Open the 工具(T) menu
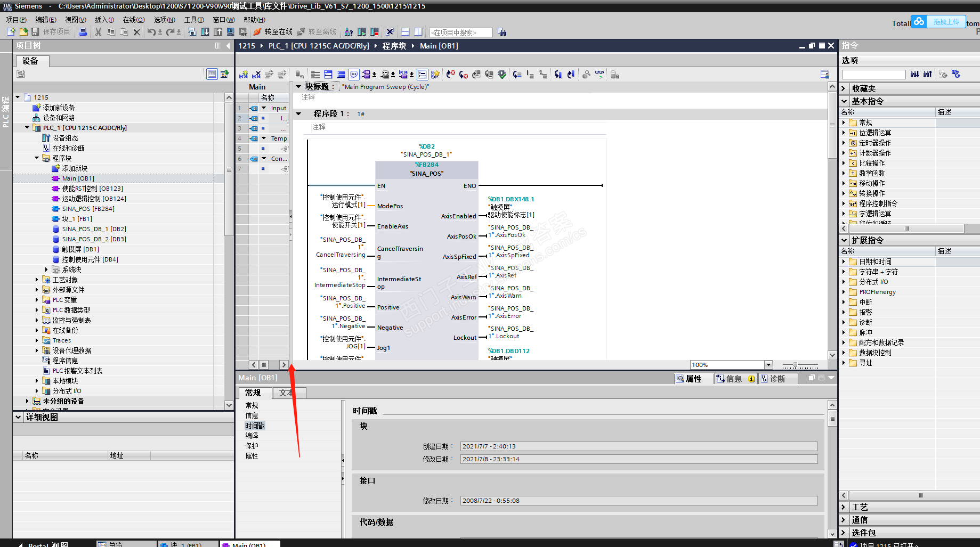Image resolution: width=980 pixels, height=547 pixels. pyautogui.click(x=194, y=20)
